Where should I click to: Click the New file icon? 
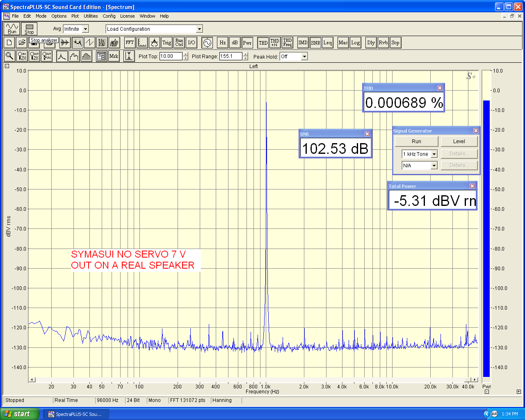[9, 42]
